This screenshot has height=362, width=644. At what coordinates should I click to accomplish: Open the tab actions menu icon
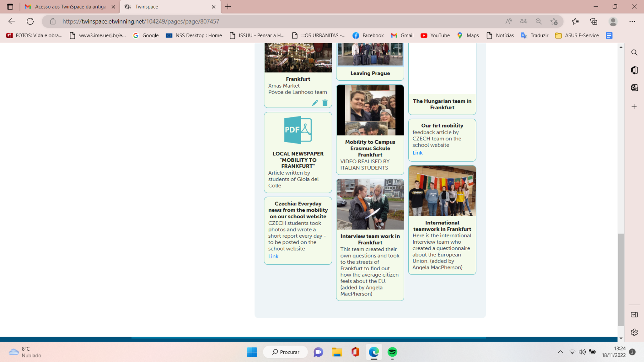pyautogui.click(x=10, y=6)
